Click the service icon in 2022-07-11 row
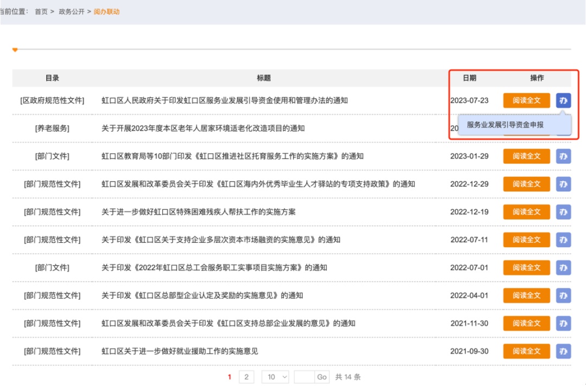Viewport: 586px width, 392px height. 563,240
